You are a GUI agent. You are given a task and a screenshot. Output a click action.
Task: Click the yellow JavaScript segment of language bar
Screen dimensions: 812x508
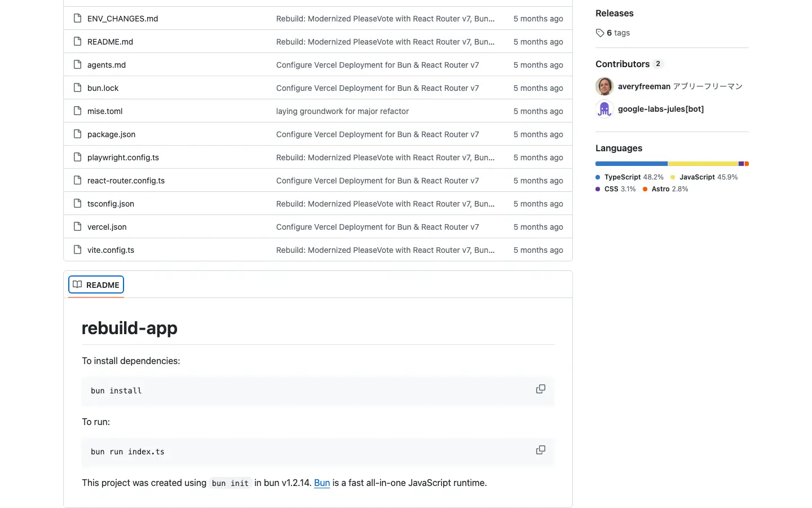click(x=703, y=164)
